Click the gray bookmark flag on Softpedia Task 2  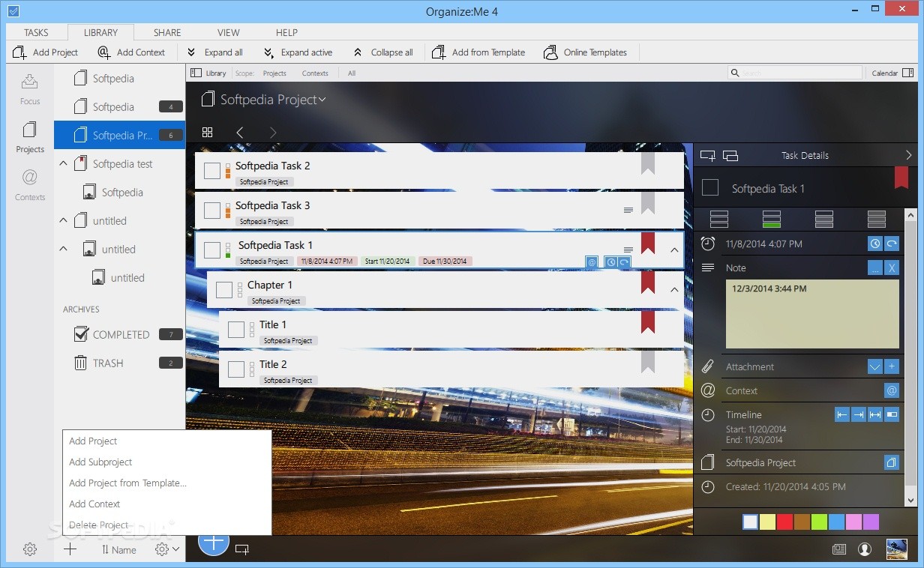point(648,163)
